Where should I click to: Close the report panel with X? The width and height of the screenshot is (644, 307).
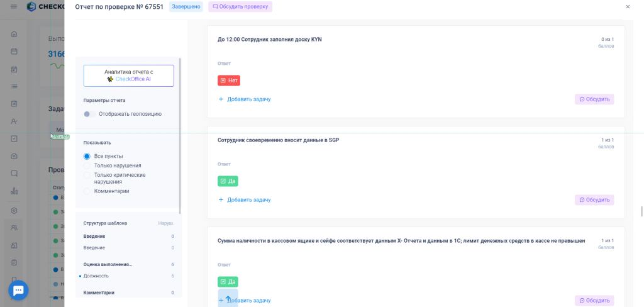[627, 7]
